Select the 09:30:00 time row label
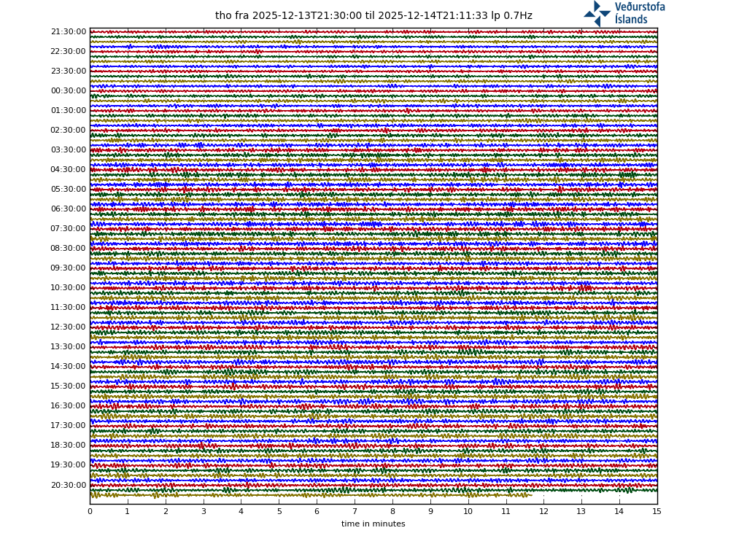This screenshot has width=747, height=560. coord(69,268)
